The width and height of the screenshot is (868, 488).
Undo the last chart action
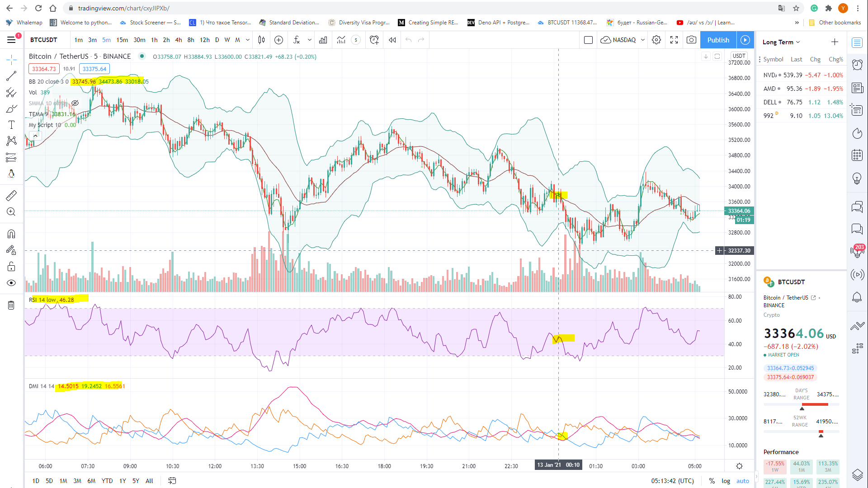pos(408,40)
